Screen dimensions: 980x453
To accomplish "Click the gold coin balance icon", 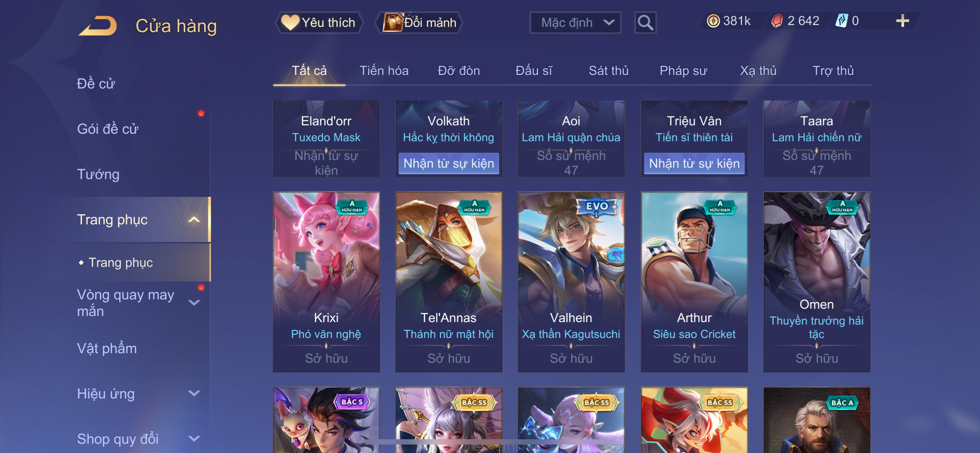I will 713,21.
